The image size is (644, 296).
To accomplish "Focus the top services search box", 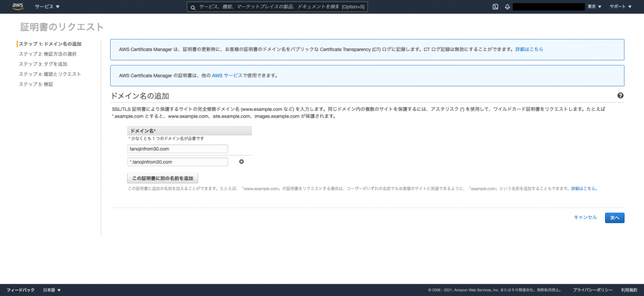I will pos(277,7).
